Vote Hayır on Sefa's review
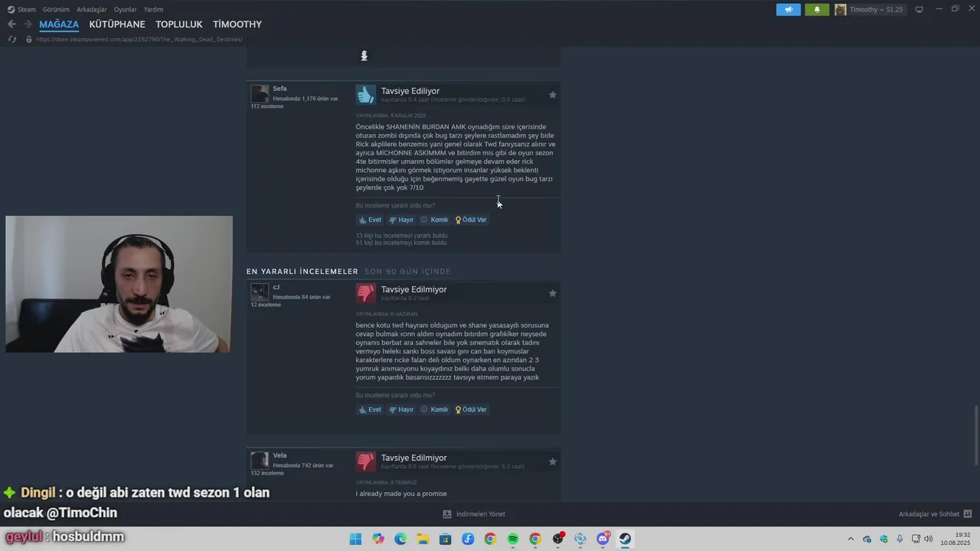 401,220
